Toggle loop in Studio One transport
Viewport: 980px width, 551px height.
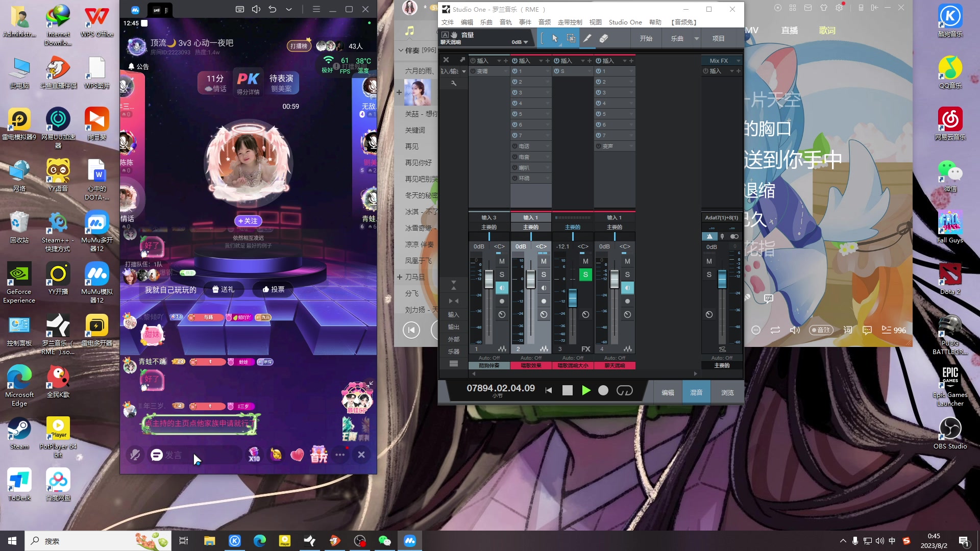tap(624, 390)
